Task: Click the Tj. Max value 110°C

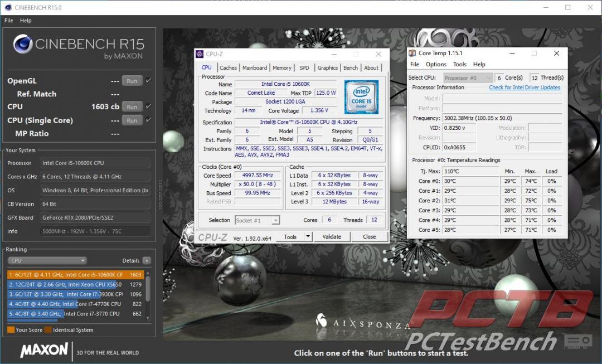Action: click(471, 171)
